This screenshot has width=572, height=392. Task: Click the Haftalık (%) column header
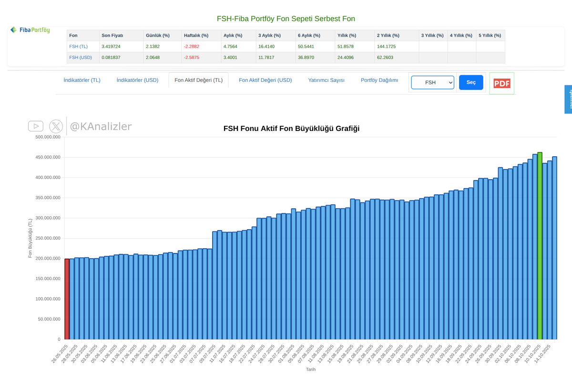[x=196, y=35]
